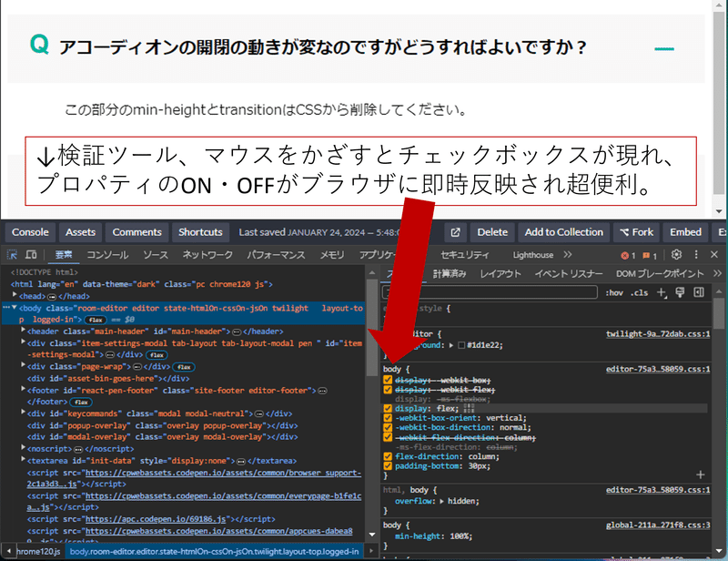Switch to the コンソール tab
The height and width of the screenshot is (561, 728).
pyautogui.click(x=107, y=255)
